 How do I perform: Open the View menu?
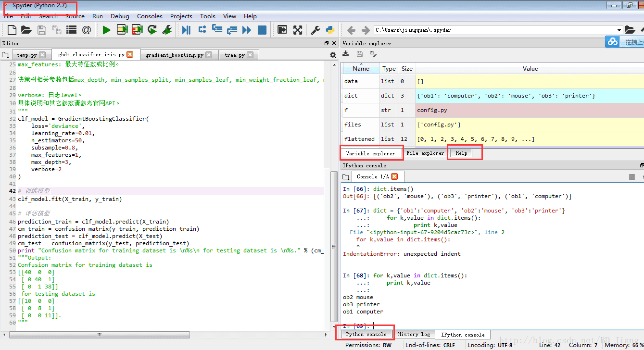pos(229,16)
